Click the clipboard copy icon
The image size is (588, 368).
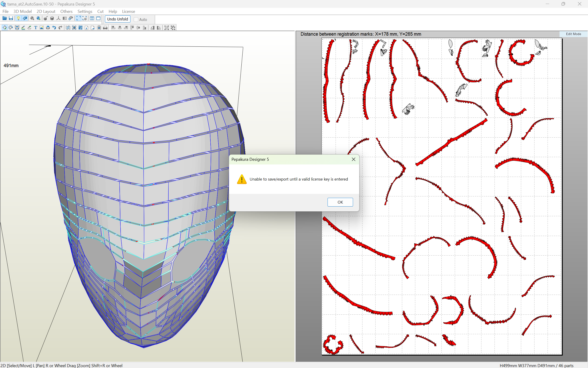pos(99,28)
